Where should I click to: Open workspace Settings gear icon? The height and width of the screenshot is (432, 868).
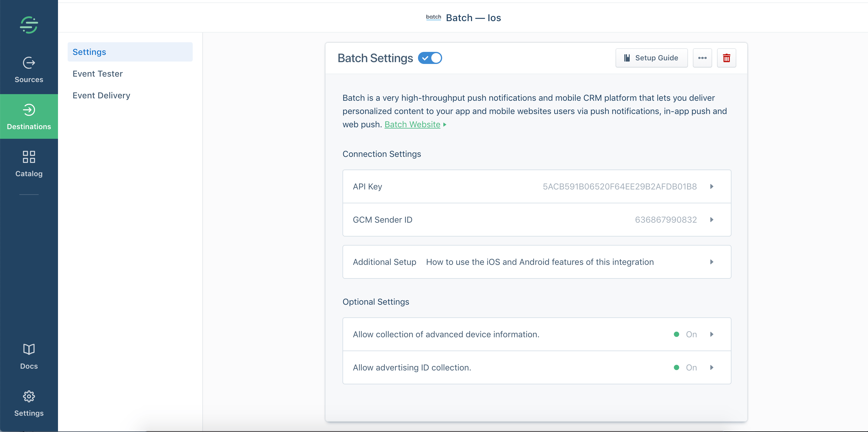(29, 396)
